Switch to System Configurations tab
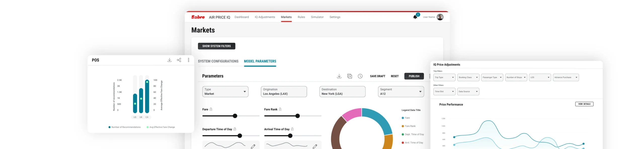This screenshot has width=644, height=149. [218, 61]
